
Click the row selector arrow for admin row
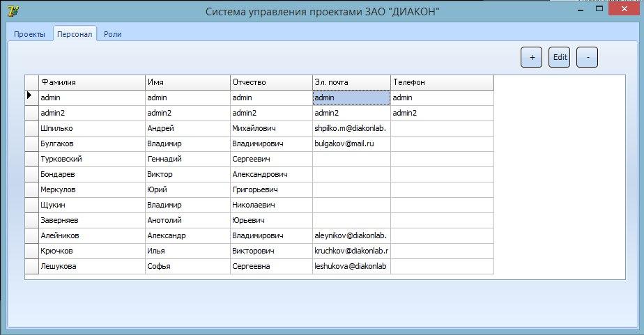31,98
